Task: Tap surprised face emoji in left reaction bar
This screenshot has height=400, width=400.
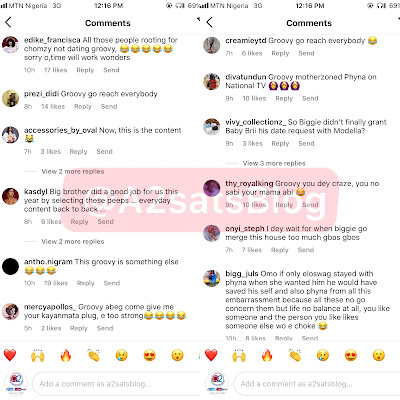Action: 178,355
